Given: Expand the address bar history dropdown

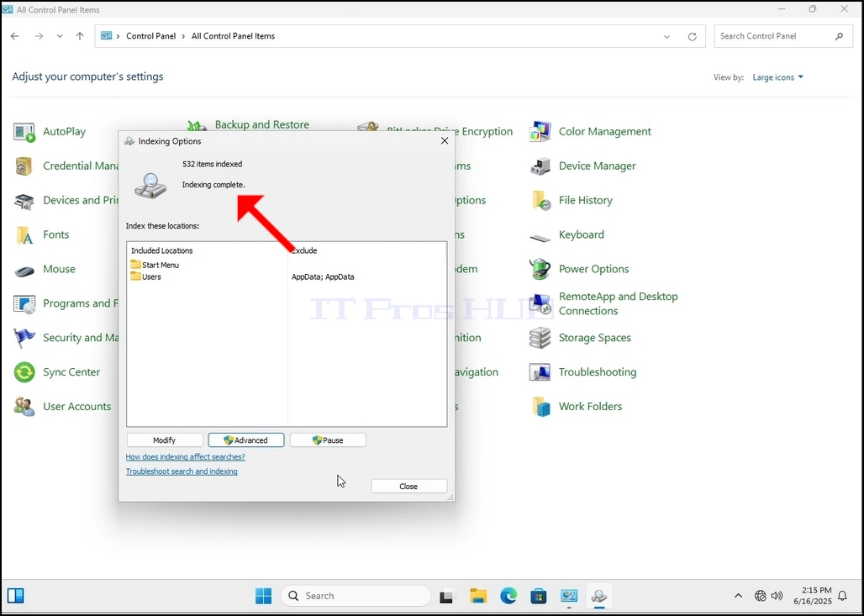Looking at the screenshot, I should (x=666, y=36).
